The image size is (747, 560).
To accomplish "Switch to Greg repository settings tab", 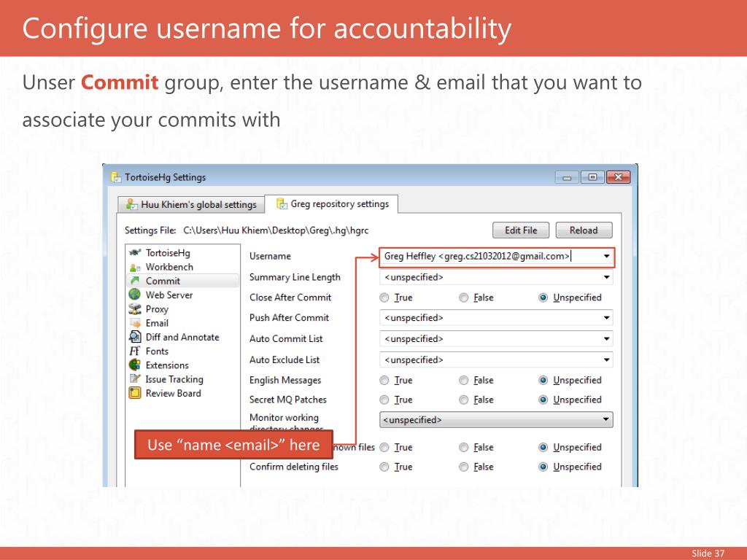I will point(332,204).
